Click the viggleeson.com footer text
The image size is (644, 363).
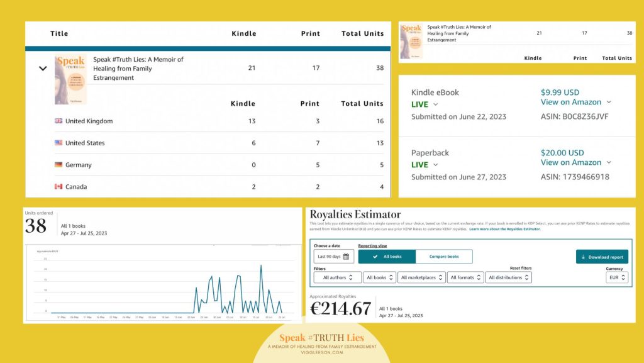(322, 352)
